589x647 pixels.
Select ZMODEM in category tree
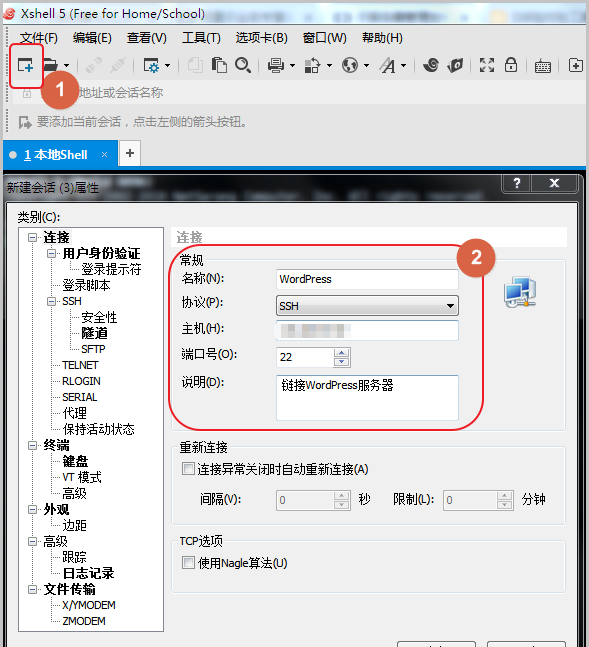point(84,621)
